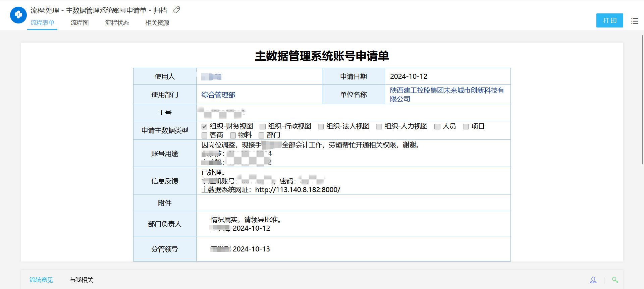
Task: Switch to the 与我相关 tab
Action: 81,280
